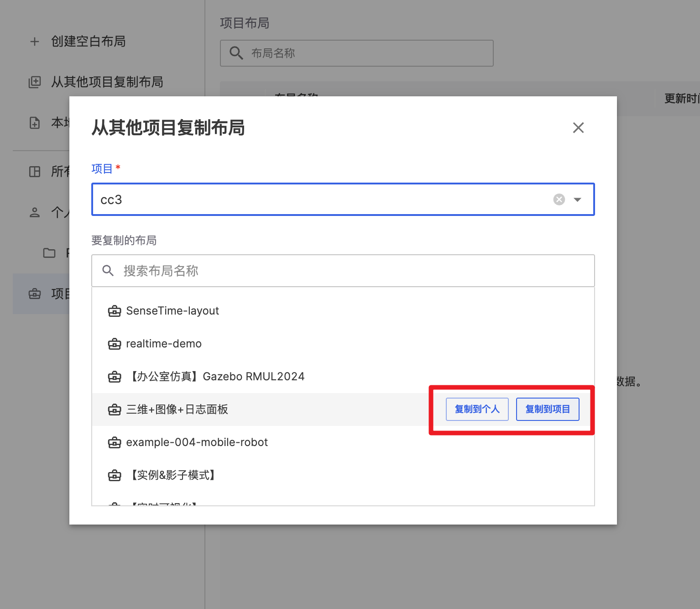
Task: Click the all layouts grid icon
Action: [35, 172]
